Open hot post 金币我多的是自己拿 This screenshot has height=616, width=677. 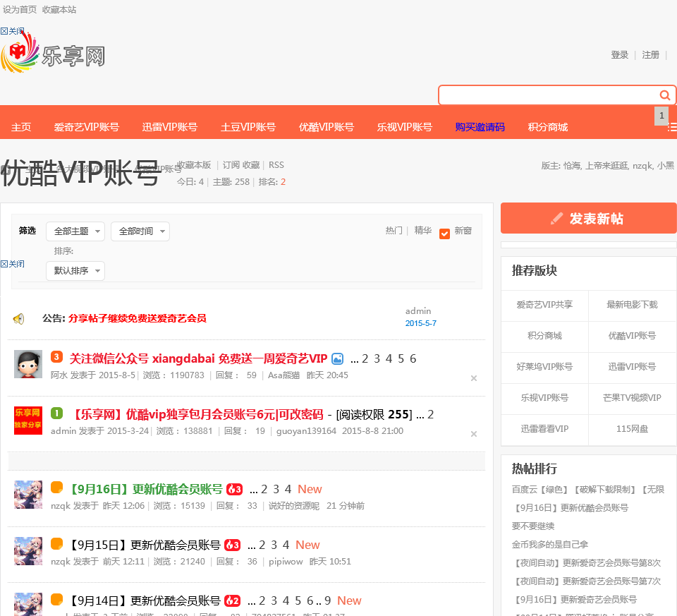[550, 545]
